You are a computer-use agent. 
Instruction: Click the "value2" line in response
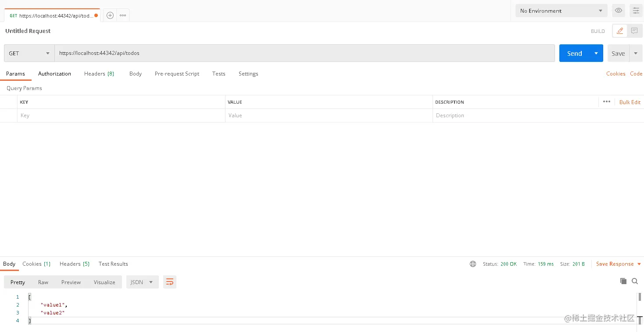53,313
